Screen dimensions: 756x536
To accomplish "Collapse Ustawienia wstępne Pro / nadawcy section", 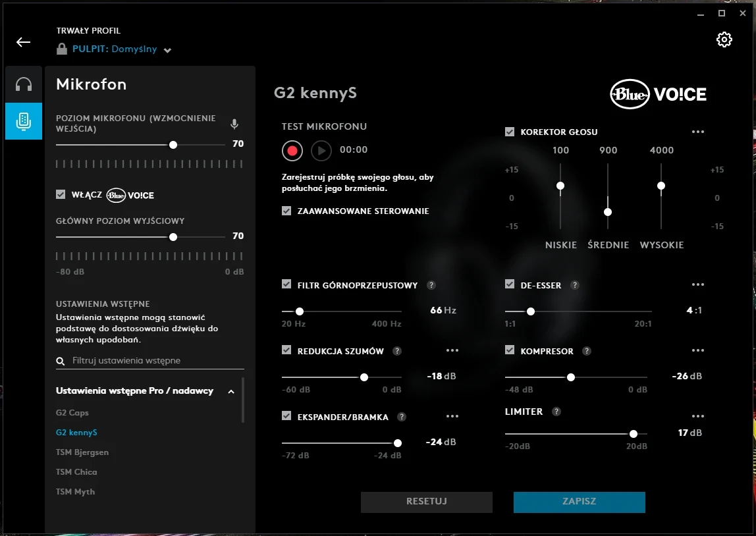I will point(231,392).
